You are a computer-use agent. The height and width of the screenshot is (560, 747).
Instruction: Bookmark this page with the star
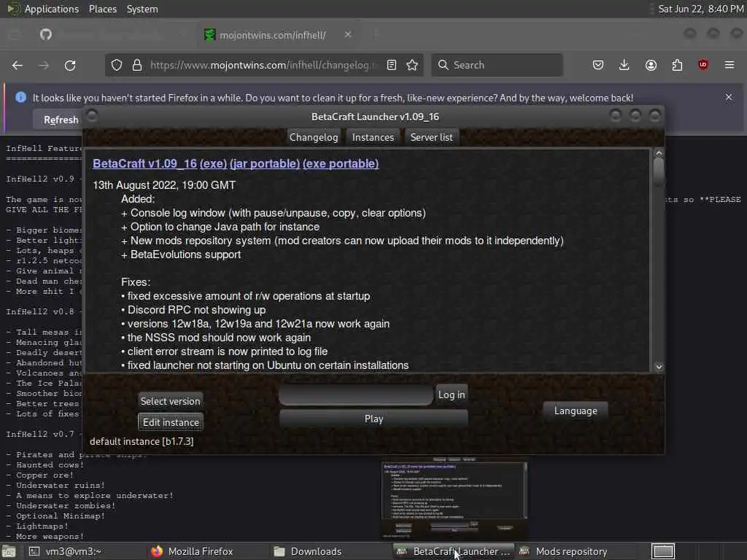click(412, 65)
